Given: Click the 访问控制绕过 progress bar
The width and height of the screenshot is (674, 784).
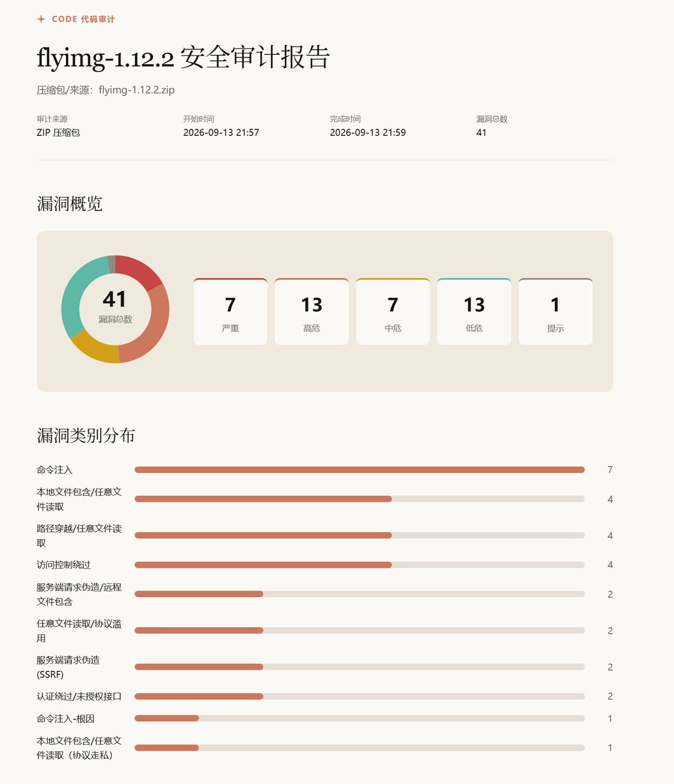Looking at the screenshot, I should pyautogui.click(x=360, y=564).
